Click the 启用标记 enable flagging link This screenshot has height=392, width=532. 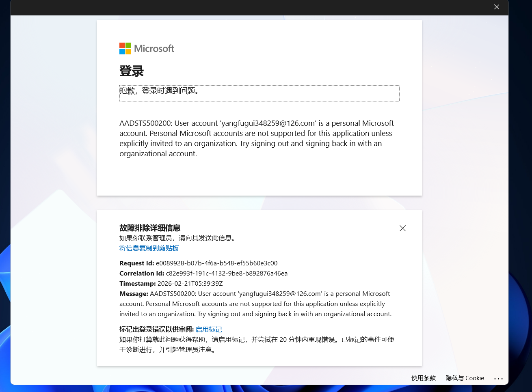[x=209, y=329]
